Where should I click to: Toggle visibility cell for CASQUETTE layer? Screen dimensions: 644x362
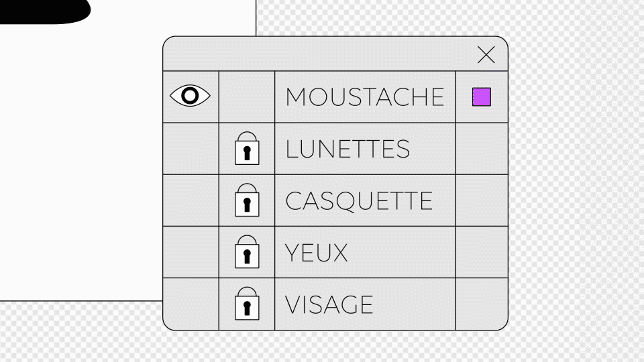pyautogui.click(x=191, y=200)
